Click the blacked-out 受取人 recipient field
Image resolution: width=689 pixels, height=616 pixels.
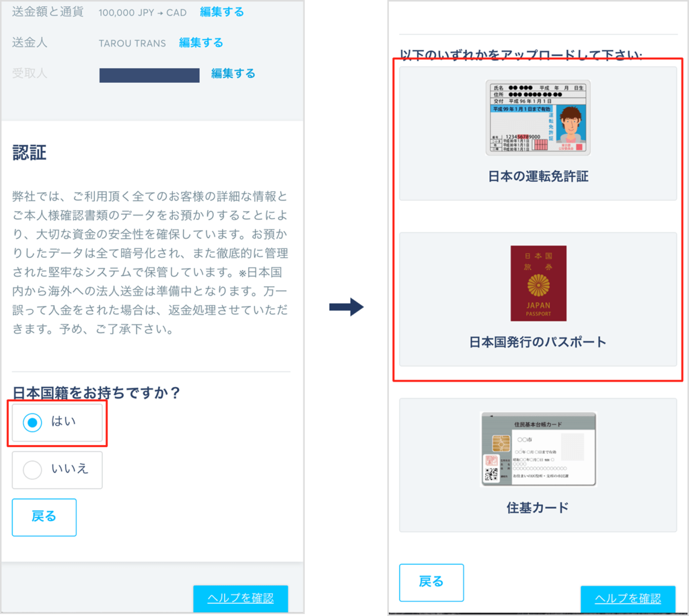point(149,75)
